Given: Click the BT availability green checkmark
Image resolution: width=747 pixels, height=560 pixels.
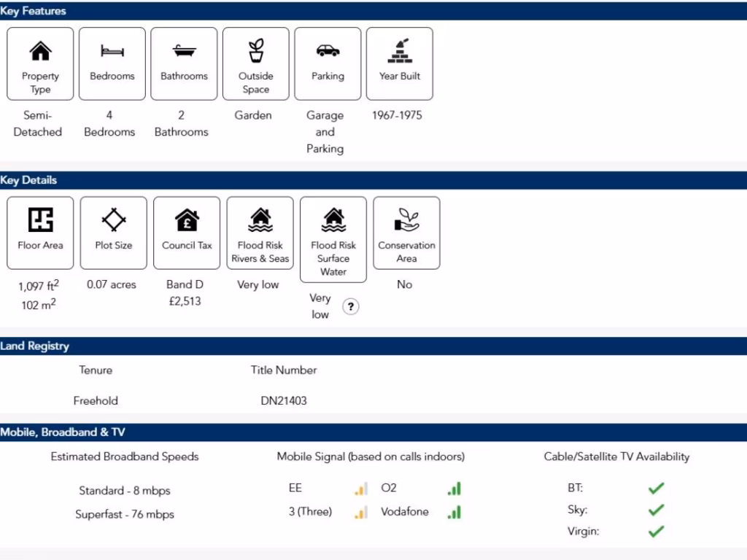Looking at the screenshot, I should [x=656, y=489].
